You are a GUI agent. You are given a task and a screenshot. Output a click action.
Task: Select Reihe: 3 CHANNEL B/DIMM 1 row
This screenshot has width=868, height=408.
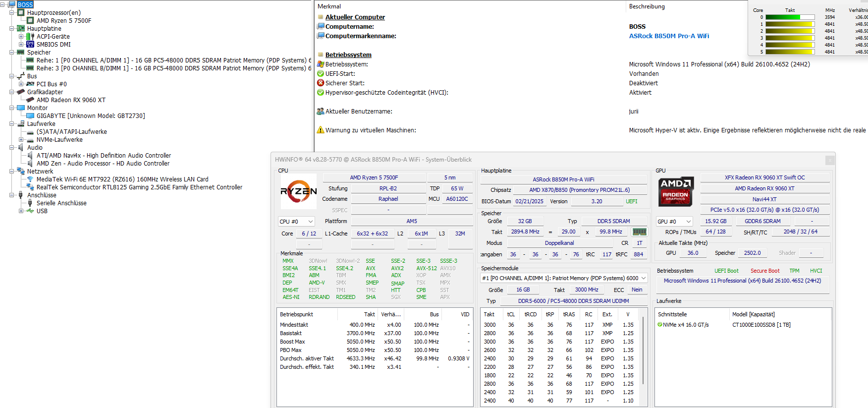coord(174,68)
